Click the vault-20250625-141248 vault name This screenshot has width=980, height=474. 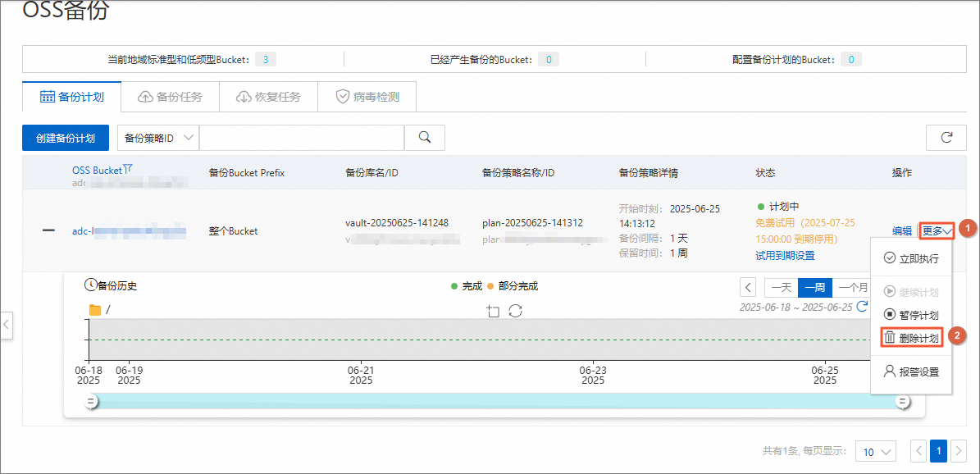[397, 222]
